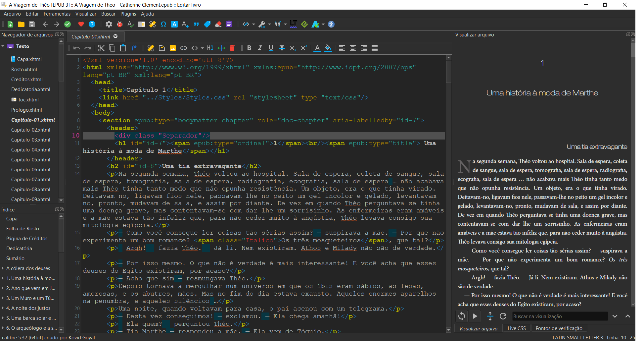This screenshot has height=341, width=644.
Task: Switch to the Live CSS tab
Action: point(516,328)
